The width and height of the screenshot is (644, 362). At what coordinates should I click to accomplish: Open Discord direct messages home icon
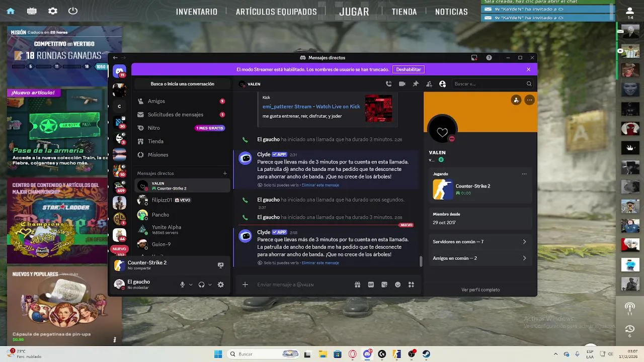click(119, 71)
